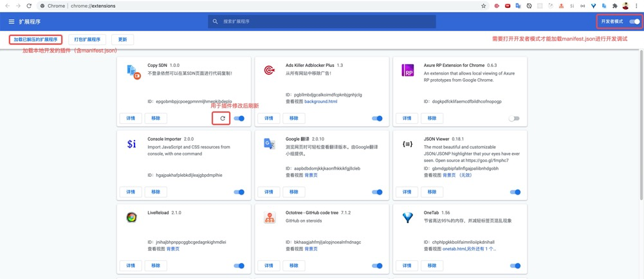Open 详情 for OneTab

407,265
